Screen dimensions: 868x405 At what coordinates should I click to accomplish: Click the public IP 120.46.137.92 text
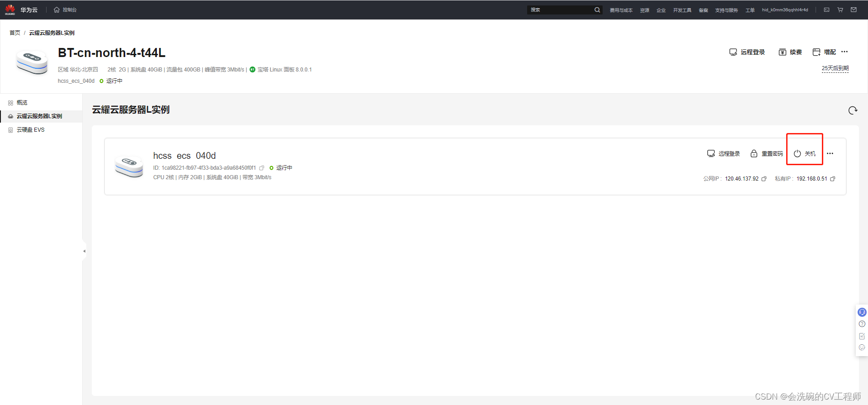[742, 179]
